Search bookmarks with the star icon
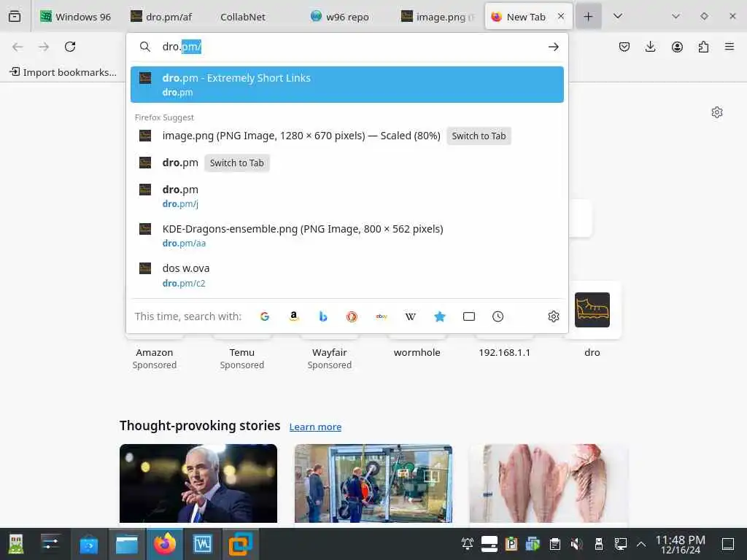 (440, 316)
